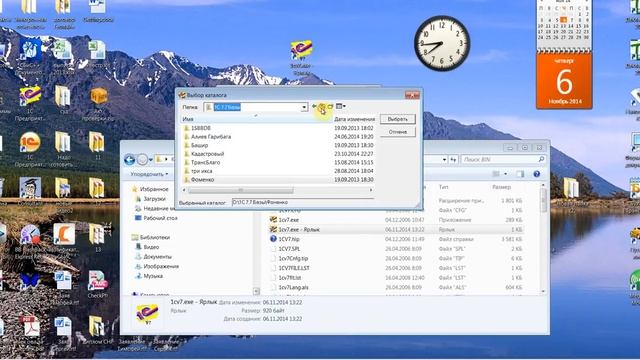640x360 pixels.
Task: Click the desktop folder labeled 11
Action: [x=97, y=146]
